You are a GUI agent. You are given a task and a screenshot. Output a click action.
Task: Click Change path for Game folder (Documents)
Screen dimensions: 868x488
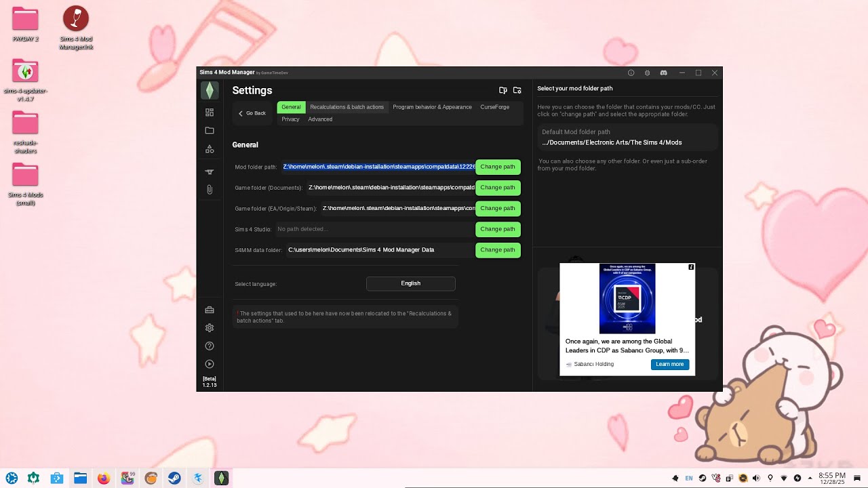click(x=498, y=188)
